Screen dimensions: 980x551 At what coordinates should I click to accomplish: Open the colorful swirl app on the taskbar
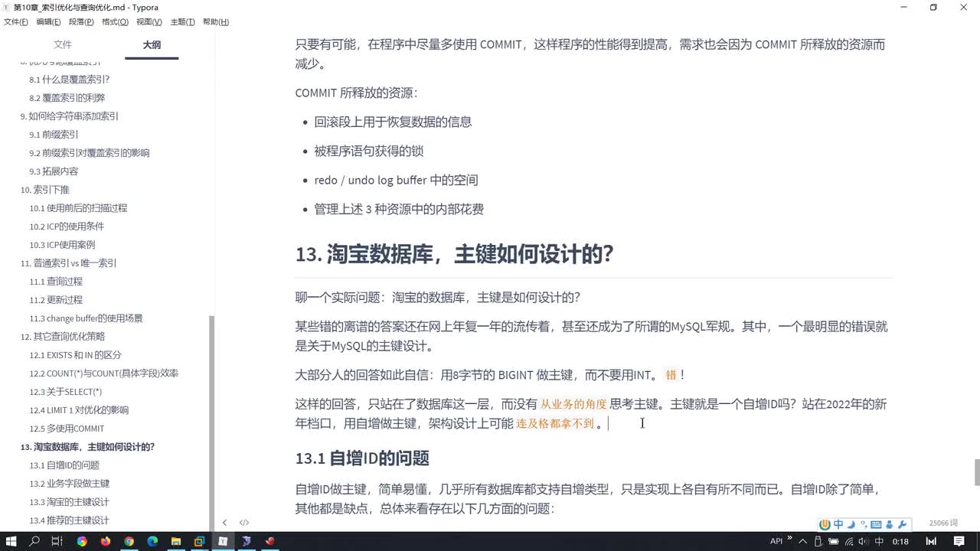coord(82,541)
